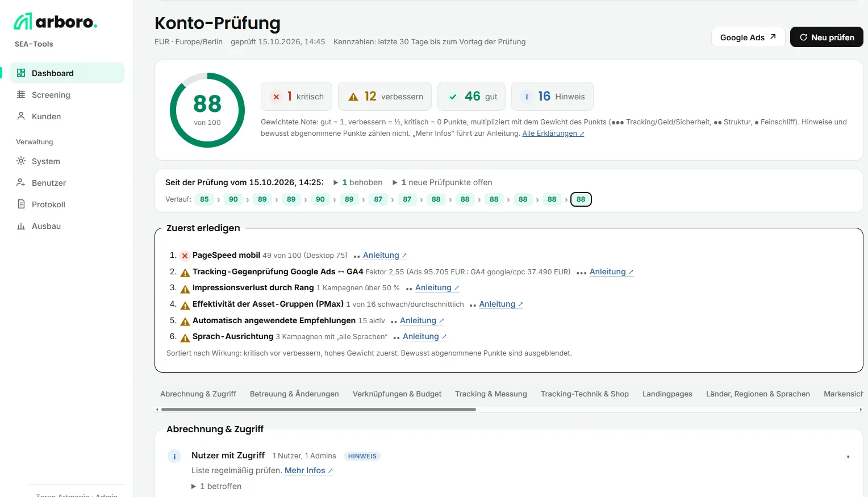This screenshot has height=497, width=868.
Task: Click the red X icon beside PageSpeed mobil
Action: pos(185,256)
